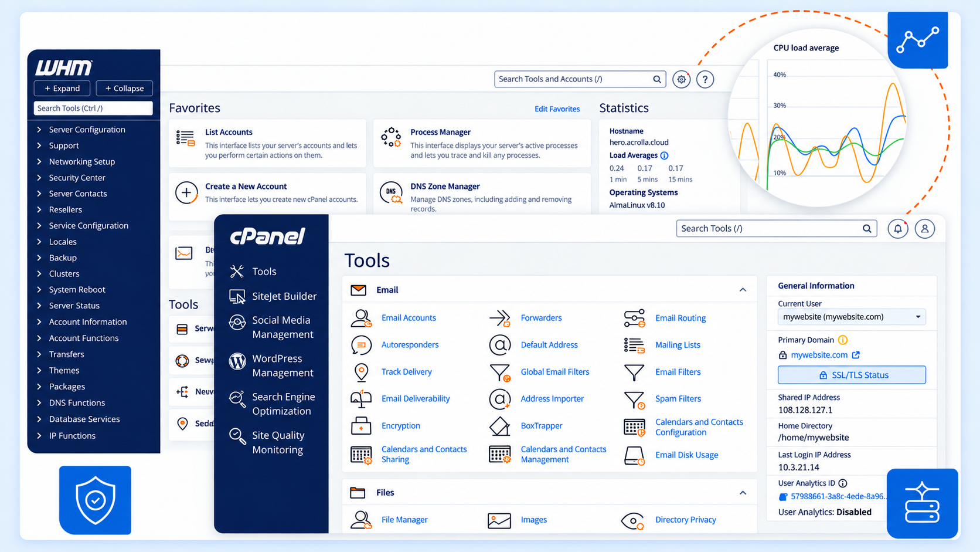
Task: Open WHM settings gear icon
Action: click(x=681, y=79)
